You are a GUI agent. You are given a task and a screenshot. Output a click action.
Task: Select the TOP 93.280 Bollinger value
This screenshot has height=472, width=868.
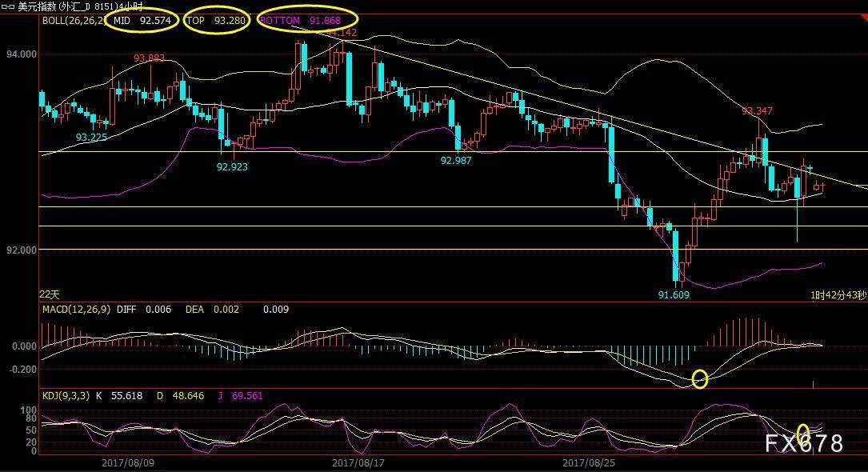216,21
